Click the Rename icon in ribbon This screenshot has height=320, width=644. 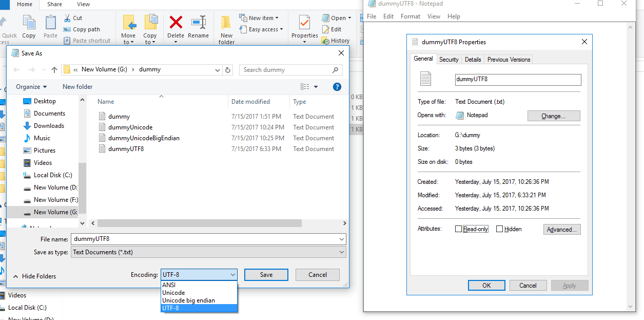(198, 22)
